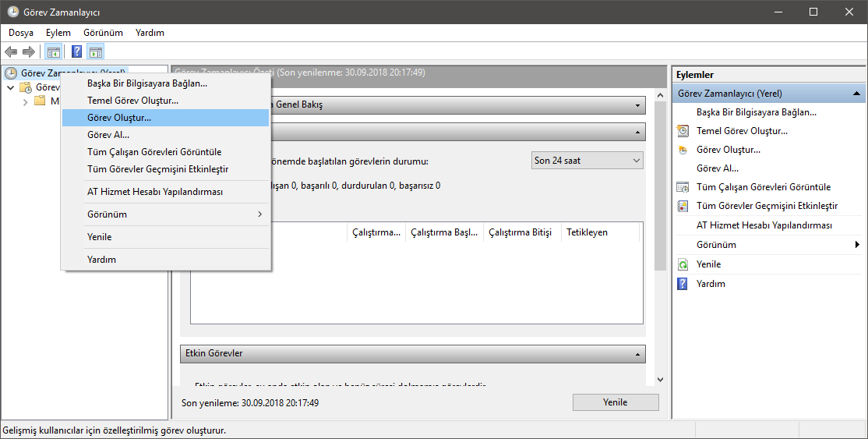Choose Tüm Çalışan Görevleri Görüntüle in context menu

click(x=165, y=152)
